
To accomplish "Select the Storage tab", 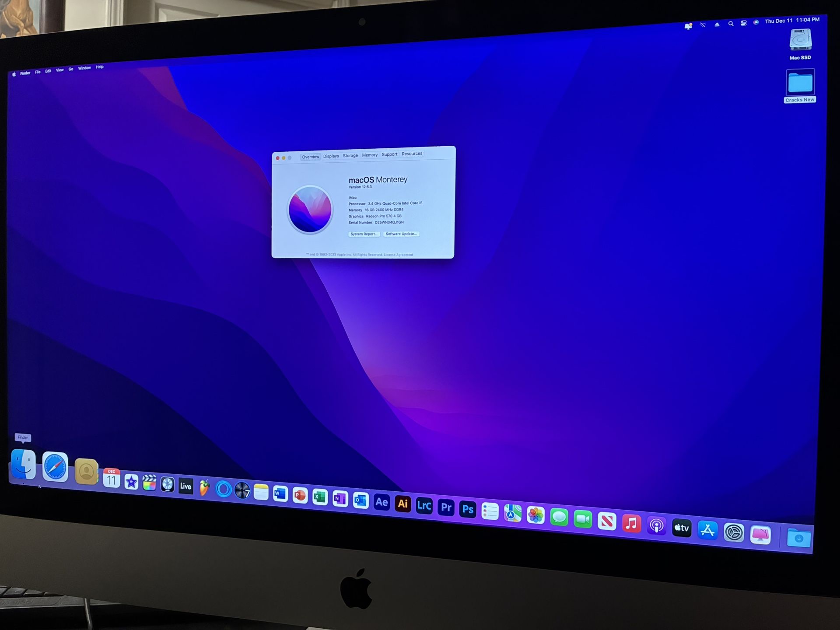I will tap(350, 155).
